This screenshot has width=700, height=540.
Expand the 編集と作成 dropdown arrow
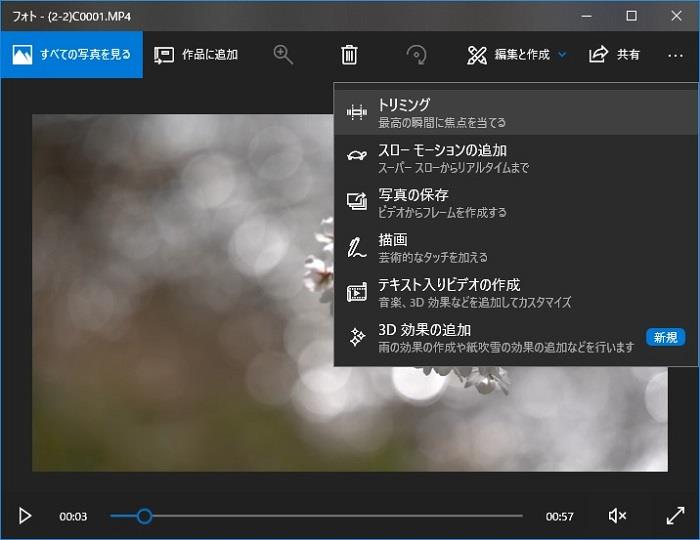562,55
